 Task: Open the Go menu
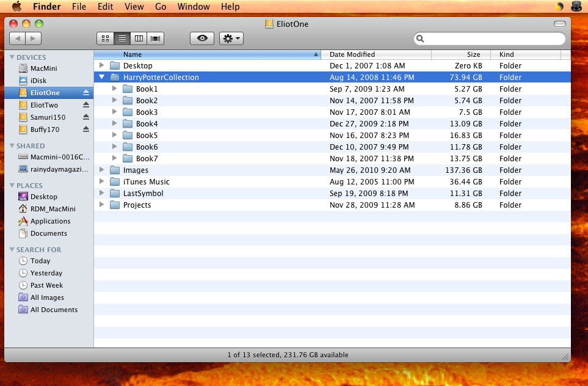click(x=161, y=6)
